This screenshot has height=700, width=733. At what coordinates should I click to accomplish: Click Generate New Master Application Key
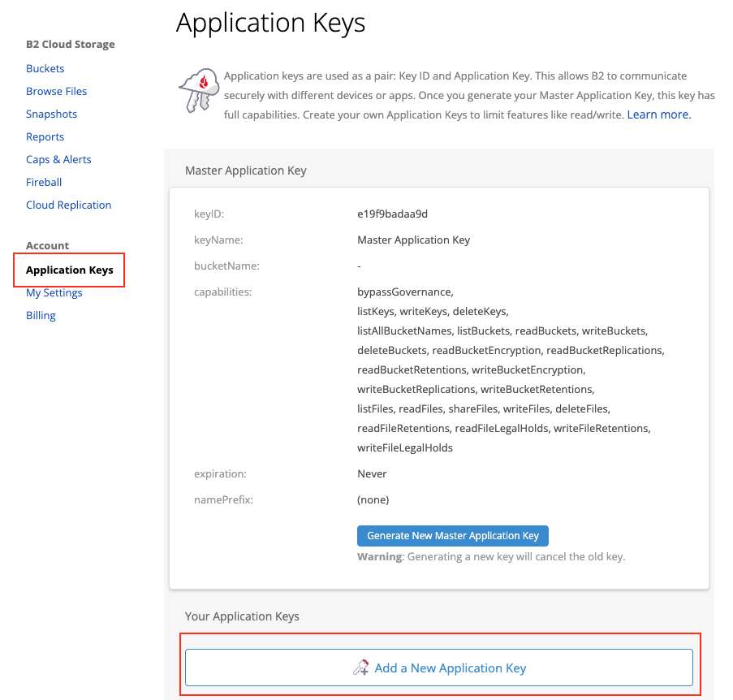pos(452,536)
